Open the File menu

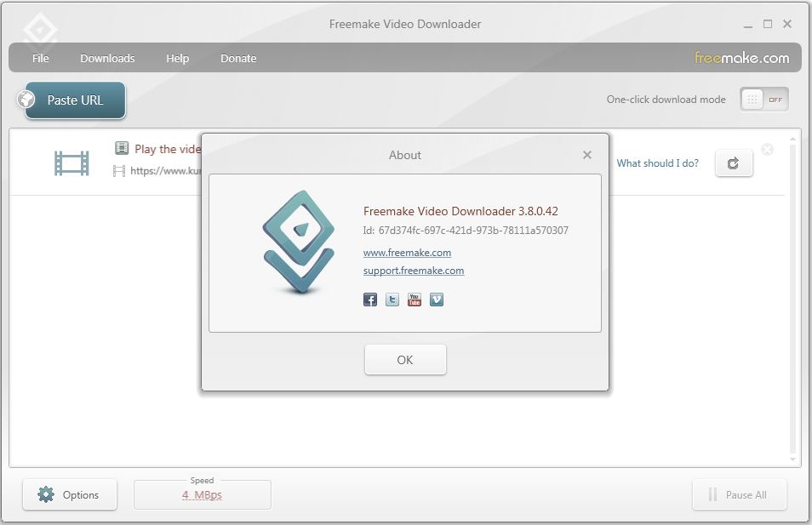tap(40, 58)
